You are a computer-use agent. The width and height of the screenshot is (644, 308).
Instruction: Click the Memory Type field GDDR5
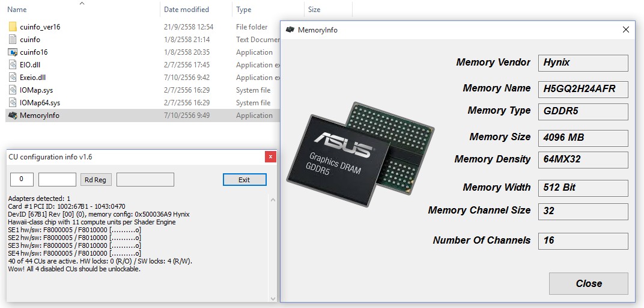click(x=583, y=111)
